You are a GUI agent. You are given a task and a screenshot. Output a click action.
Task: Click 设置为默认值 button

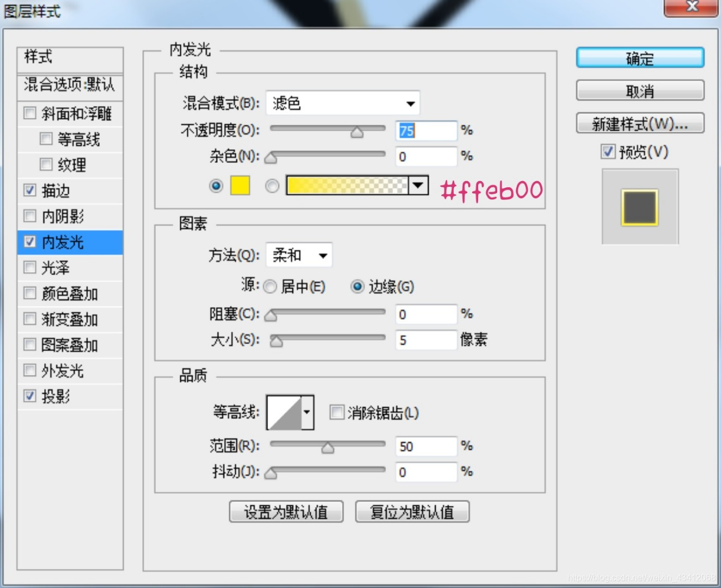pos(286,512)
